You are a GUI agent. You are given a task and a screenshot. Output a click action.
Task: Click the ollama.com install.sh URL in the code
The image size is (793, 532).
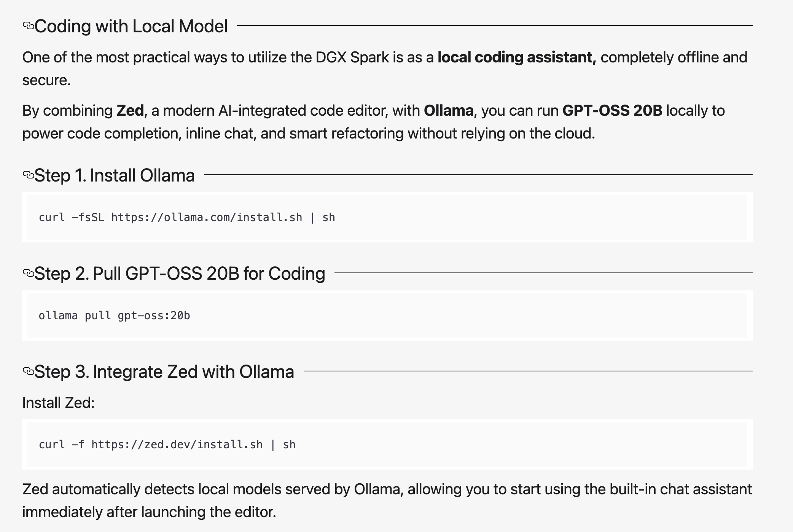(x=207, y=218)
